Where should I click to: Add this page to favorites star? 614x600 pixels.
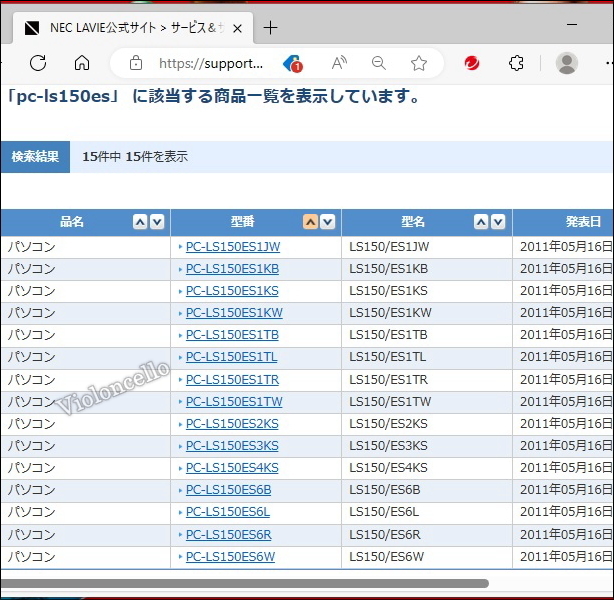(419, 63)
